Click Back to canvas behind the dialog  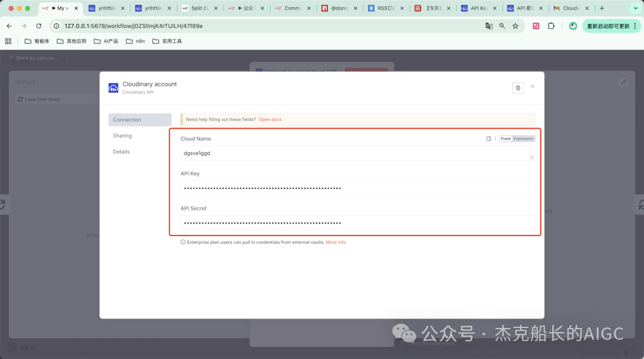(x=32, y=58)
